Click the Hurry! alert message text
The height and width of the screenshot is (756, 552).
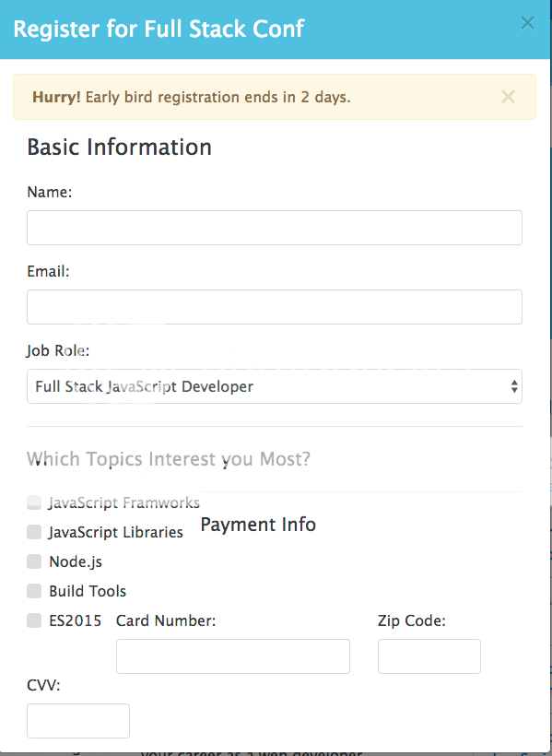tap(192, 97)
